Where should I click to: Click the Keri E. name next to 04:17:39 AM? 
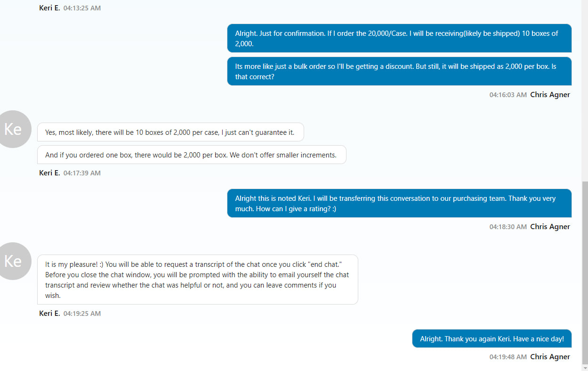click(49, 173)
